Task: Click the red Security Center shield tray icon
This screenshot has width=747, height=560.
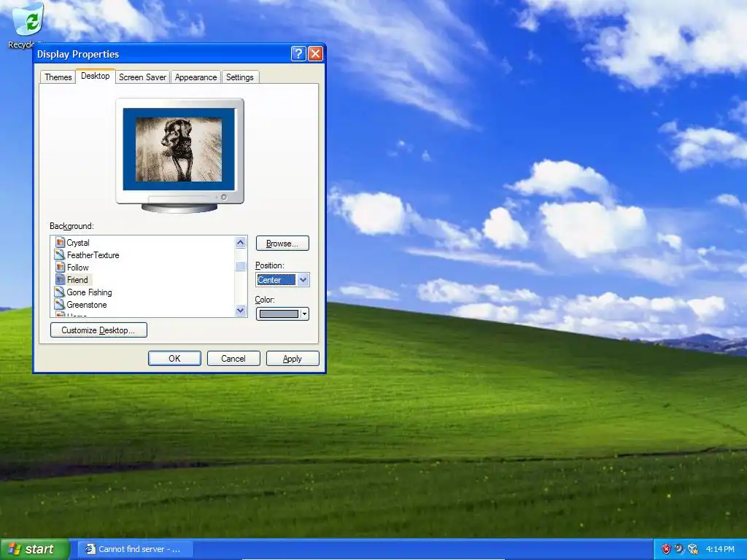Action: [665, 549]
